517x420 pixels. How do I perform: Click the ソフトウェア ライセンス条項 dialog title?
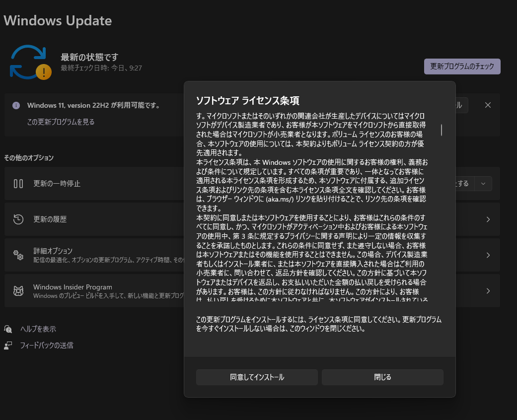click(248, 101)
